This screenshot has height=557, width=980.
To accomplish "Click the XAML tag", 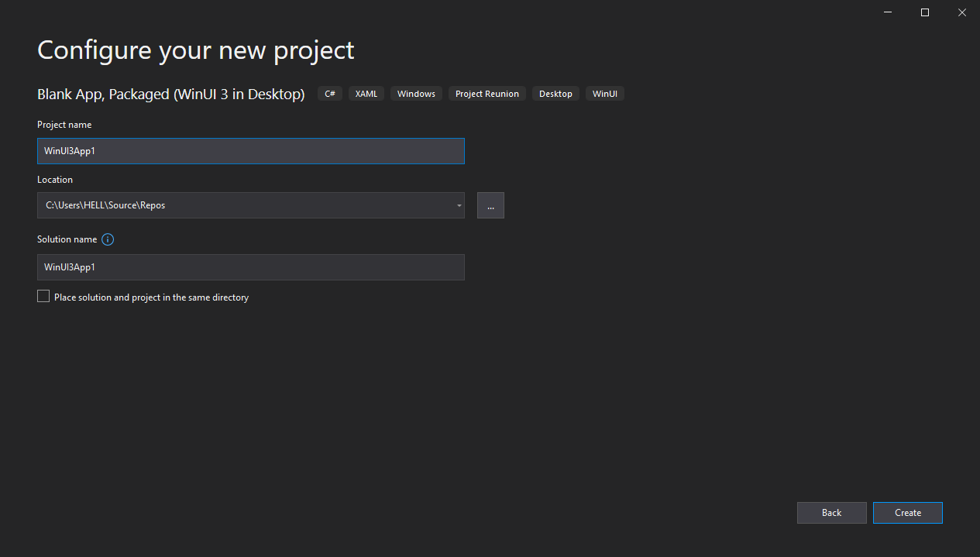I will [x=366, y=93].
